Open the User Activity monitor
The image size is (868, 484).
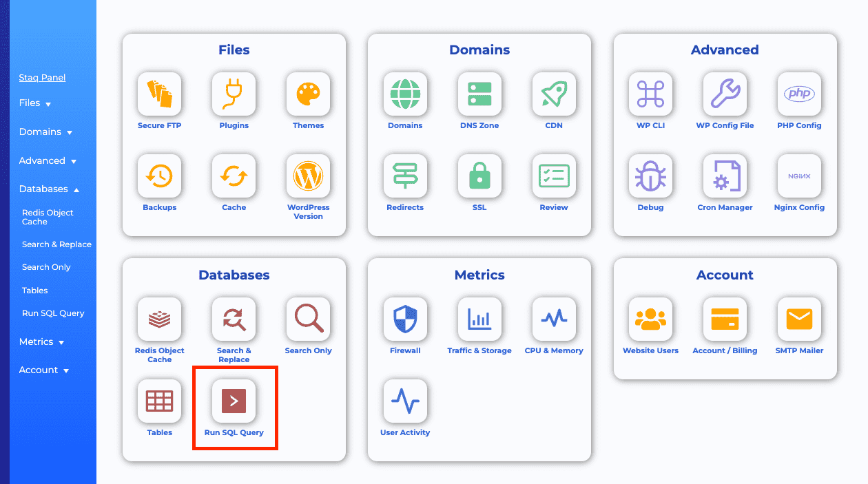point(405,401)
